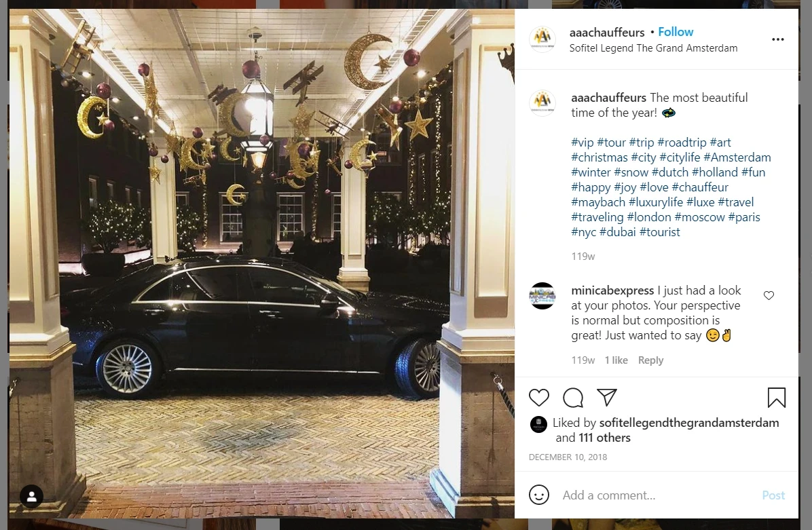Like the minicabexpress comment heart
The image size is (812, 530).
769,295
